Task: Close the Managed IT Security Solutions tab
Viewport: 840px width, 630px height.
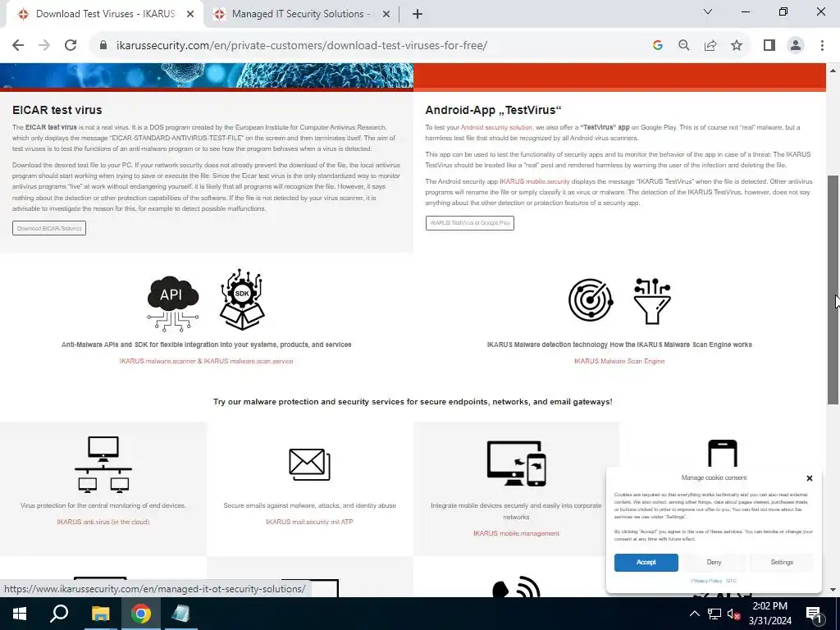Action: tap(386, 15)
